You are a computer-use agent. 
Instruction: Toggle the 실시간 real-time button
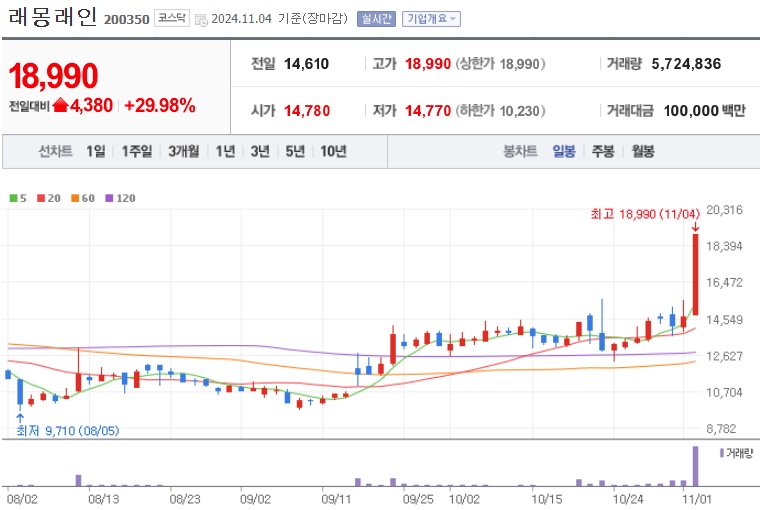376,19
